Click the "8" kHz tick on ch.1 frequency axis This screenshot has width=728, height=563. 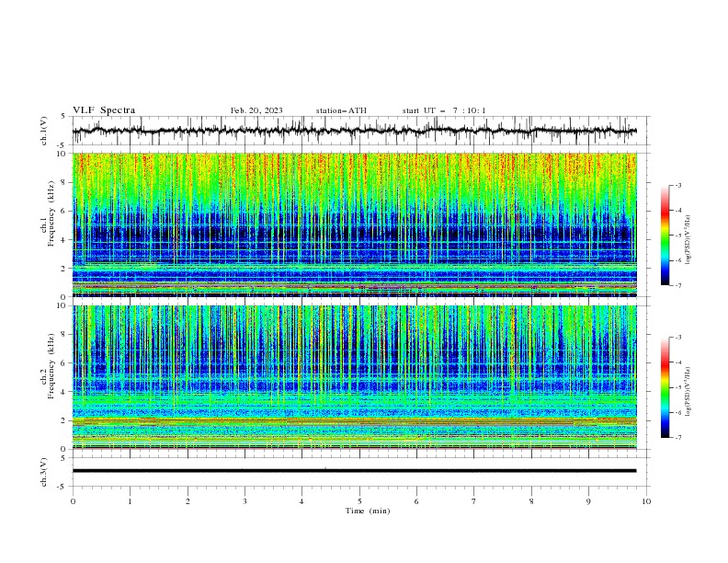tap(64, 182)
